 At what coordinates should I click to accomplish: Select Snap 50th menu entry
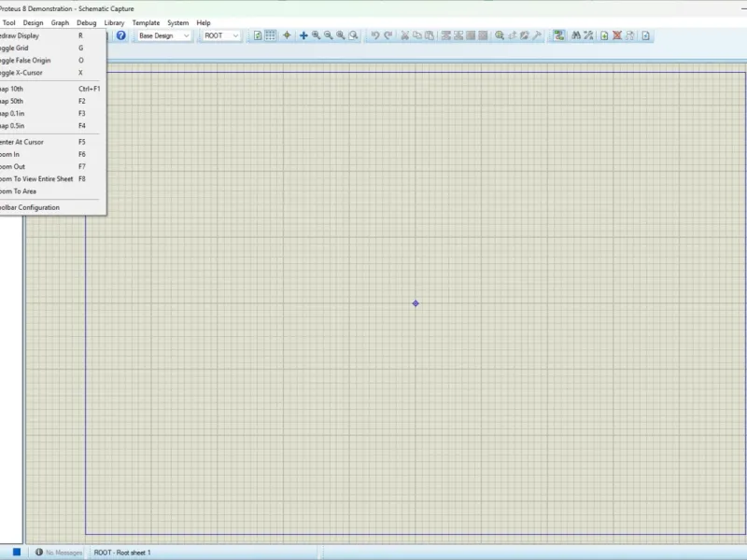click(x=51, y=102)
